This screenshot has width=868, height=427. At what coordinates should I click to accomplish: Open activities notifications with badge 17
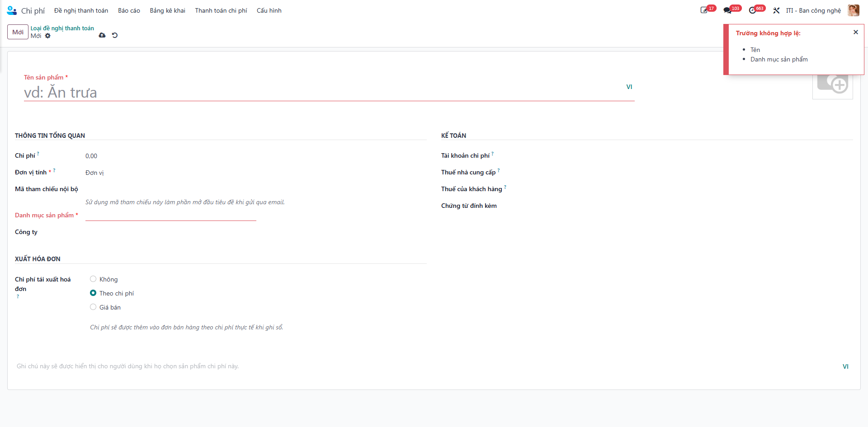[708, 10]
